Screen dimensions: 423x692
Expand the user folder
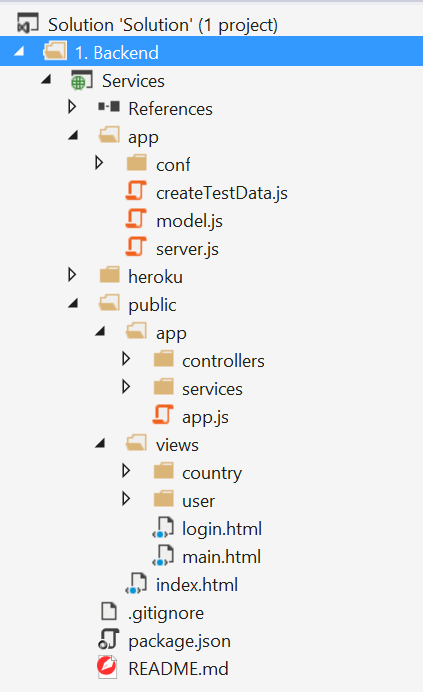(x=126, y=499)
